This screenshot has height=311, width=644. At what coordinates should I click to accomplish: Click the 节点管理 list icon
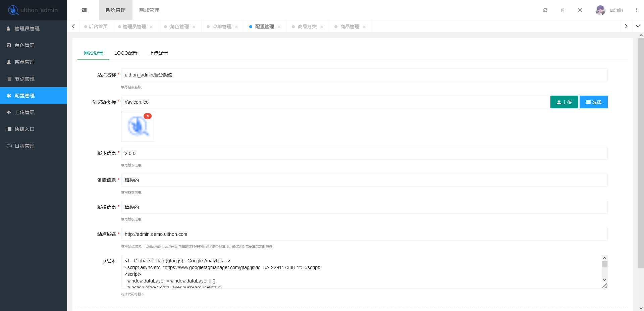click(x=9, y=79)
